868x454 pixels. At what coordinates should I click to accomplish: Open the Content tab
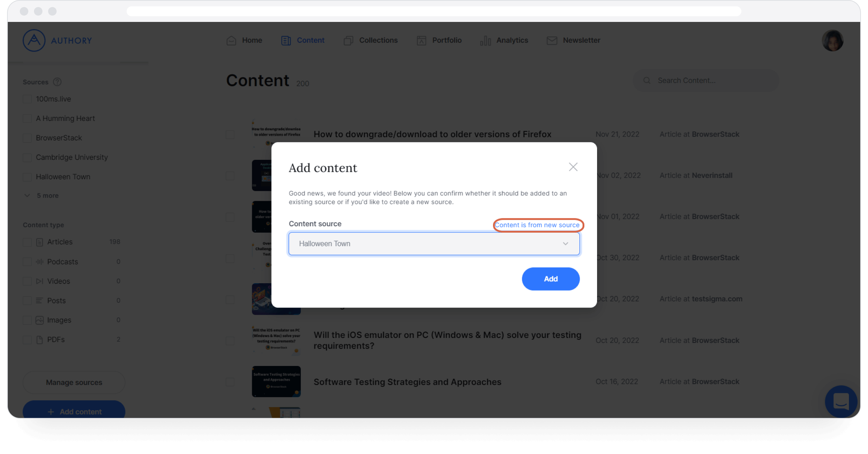(311, 40)
